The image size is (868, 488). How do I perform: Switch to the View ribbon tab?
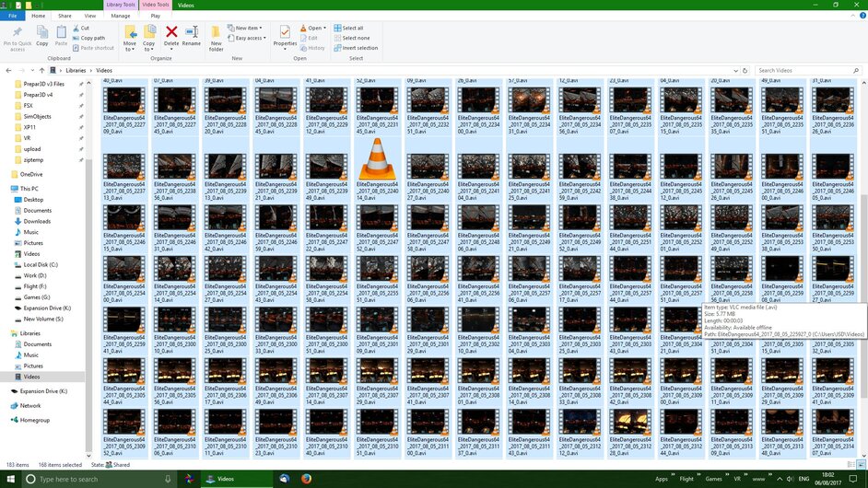(89, 16)
